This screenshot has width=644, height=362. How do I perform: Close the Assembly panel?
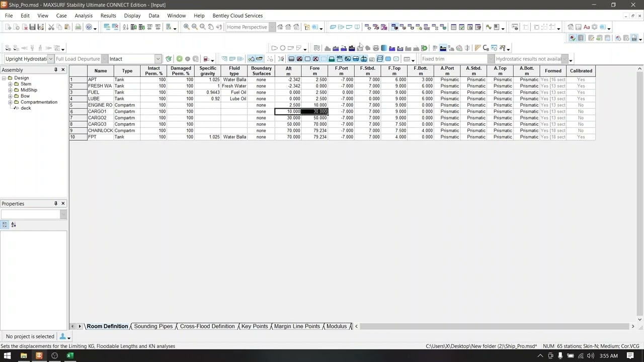pos(63,70)
